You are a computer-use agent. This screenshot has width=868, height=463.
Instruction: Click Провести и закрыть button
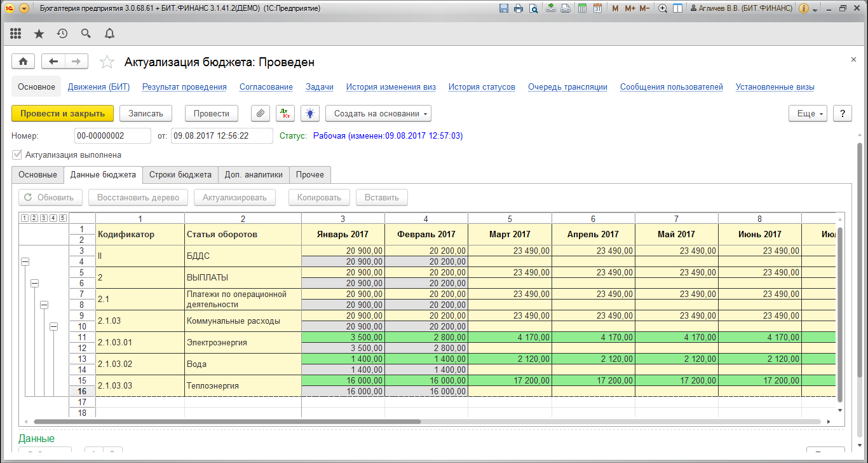[x=62, y=113]
